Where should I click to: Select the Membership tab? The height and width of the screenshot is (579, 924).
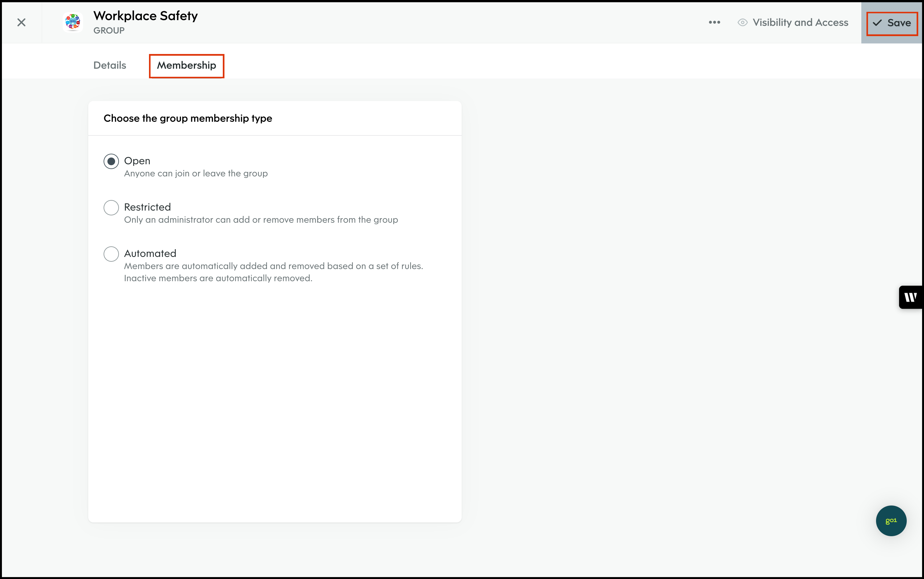tap(187, 66)
